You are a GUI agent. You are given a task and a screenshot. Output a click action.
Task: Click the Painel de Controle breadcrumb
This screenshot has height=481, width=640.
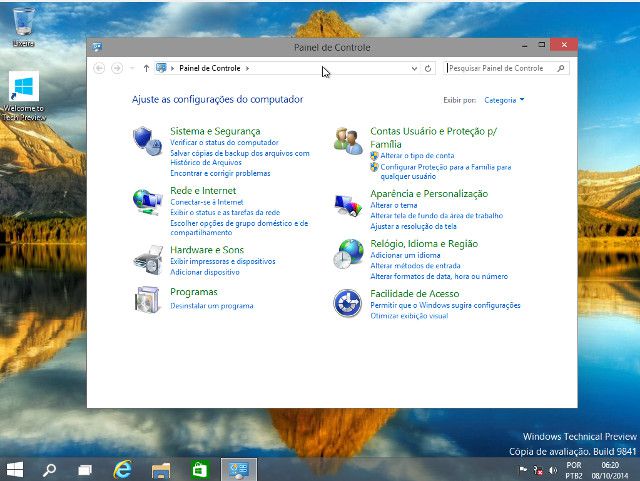tap(209, 68)
